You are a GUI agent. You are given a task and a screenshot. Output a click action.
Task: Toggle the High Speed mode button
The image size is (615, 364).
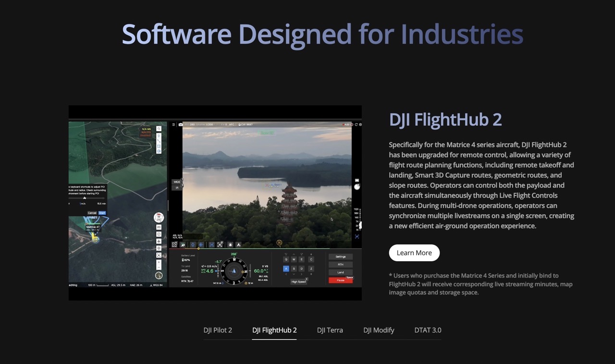298,281
